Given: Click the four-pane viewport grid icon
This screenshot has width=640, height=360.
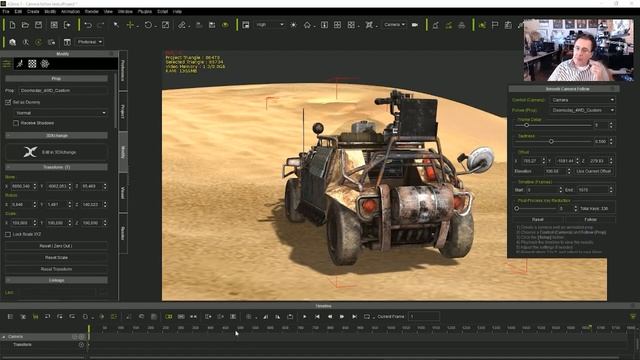Looking at the screenshot, I should click(338, 25).
